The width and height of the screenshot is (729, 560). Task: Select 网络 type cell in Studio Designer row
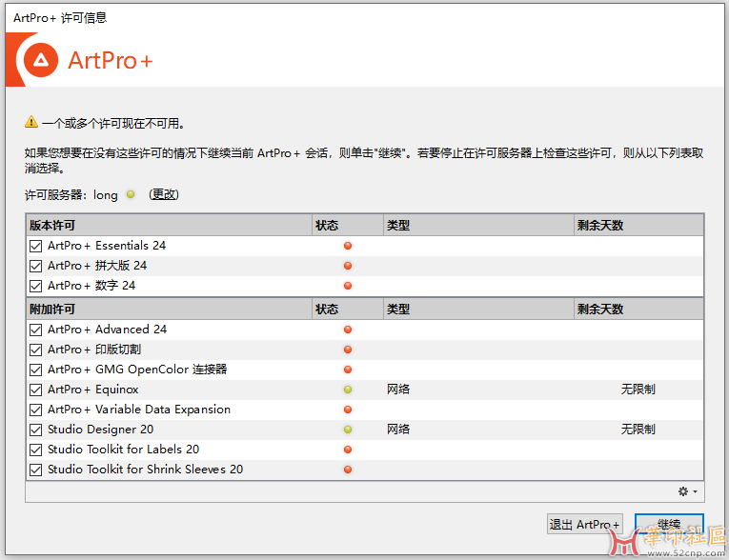point(398,430)
